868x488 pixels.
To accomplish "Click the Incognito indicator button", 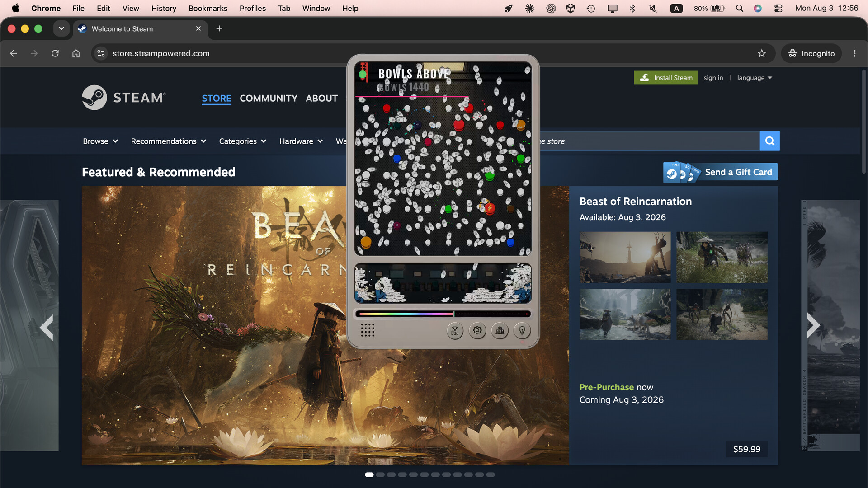I will pos(811,53).
